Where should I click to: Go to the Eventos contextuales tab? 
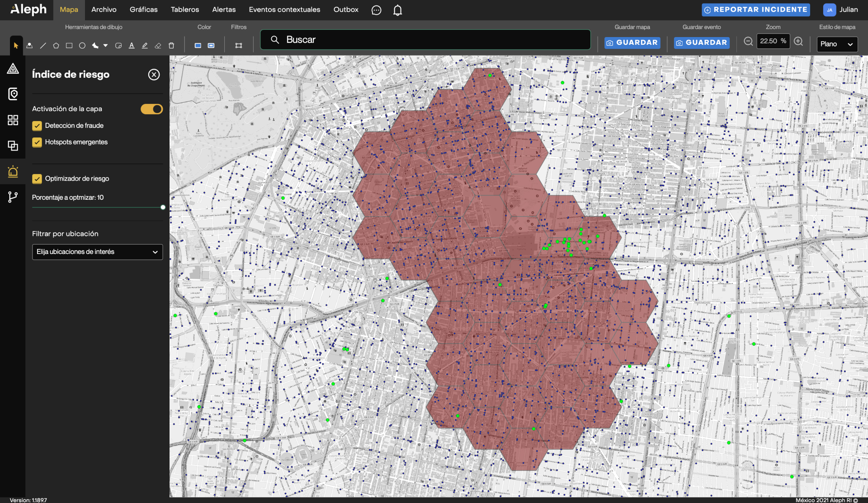coord(284,9)
